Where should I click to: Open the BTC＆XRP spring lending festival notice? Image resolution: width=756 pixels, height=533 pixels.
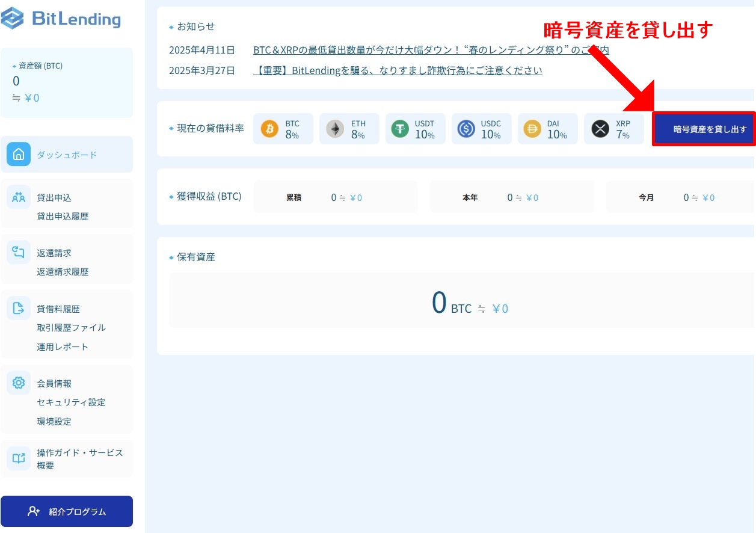coord(431,50)
